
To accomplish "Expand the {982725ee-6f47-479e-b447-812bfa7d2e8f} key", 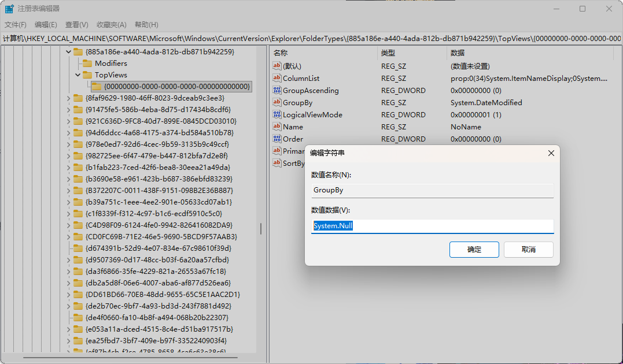I will (x=68, y=155).
